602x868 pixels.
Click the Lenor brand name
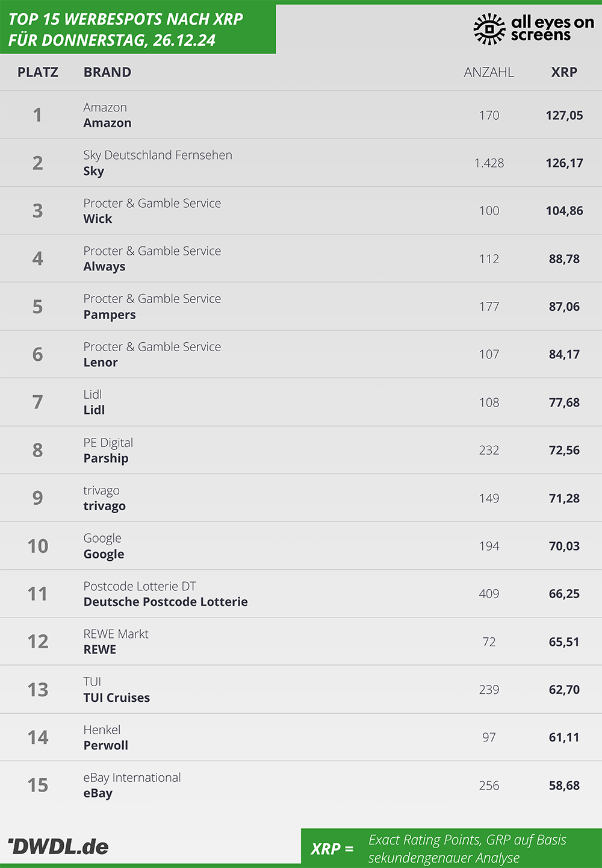tap(101, 363)
